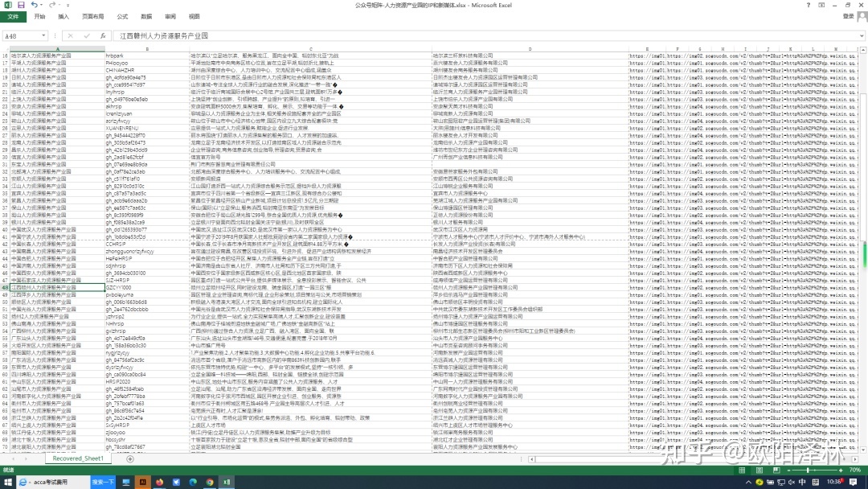Viewport: 868px width, 489px height.
Task: Click the zoom out minus button
Action: (x=790, y=471)
